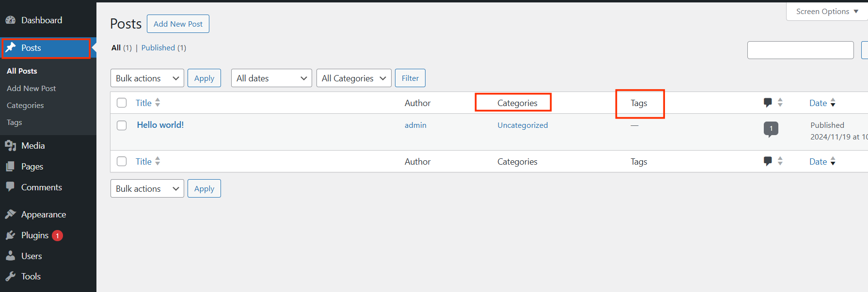Go to Tags in the Posts submenu

(15, 123)
